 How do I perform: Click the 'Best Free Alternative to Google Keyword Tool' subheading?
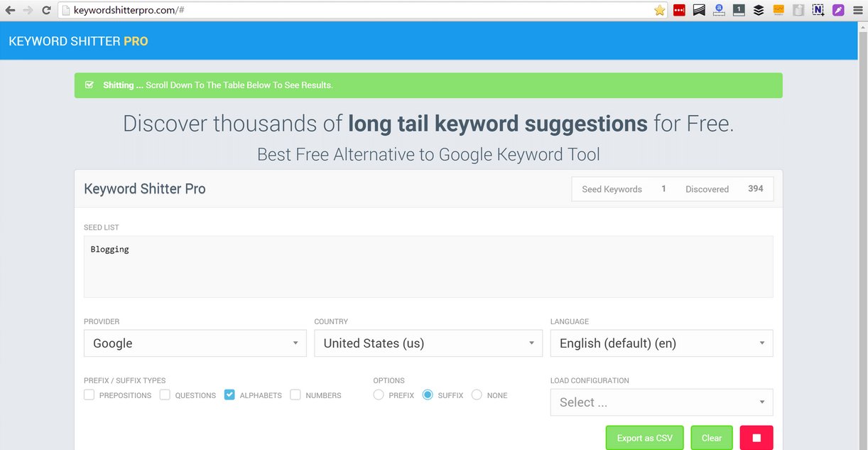[428, 154]
